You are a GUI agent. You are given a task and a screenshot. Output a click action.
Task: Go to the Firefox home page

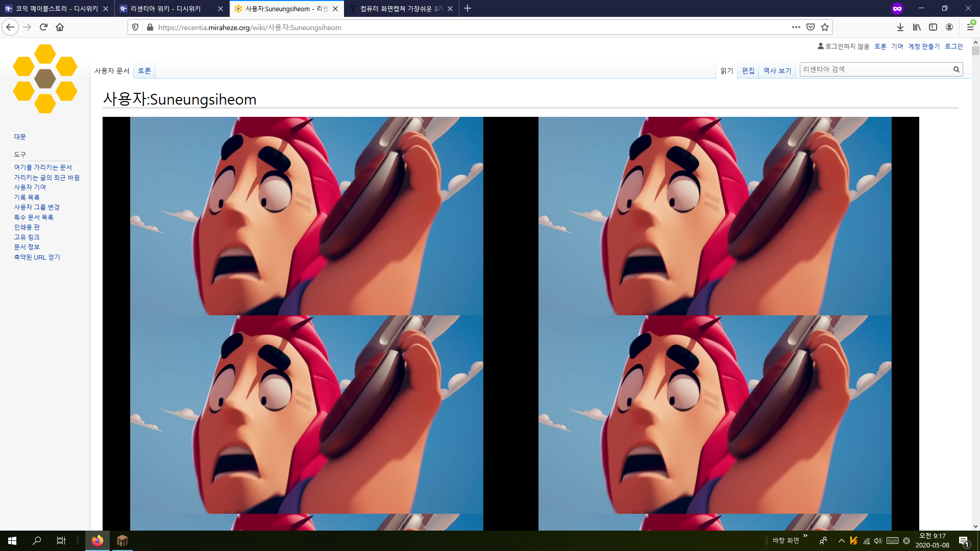60,27
